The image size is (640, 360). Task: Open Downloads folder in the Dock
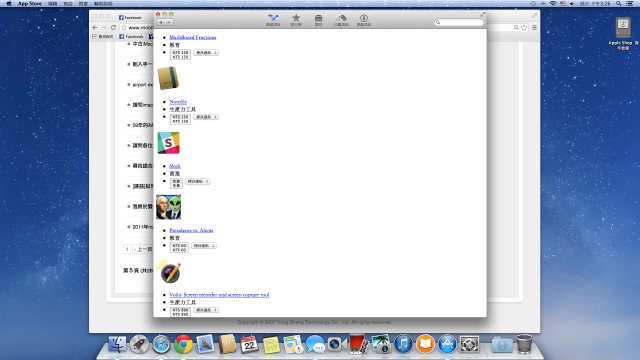coord(502,344)
